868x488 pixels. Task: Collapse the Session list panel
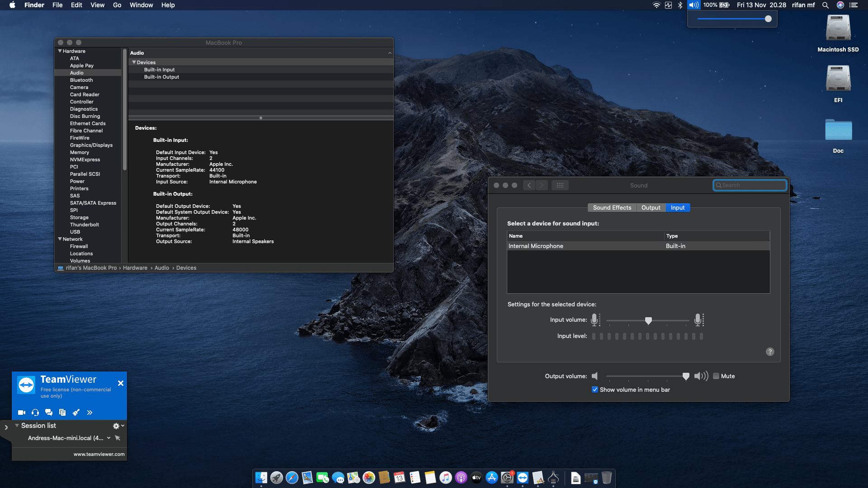coord(17,425)
